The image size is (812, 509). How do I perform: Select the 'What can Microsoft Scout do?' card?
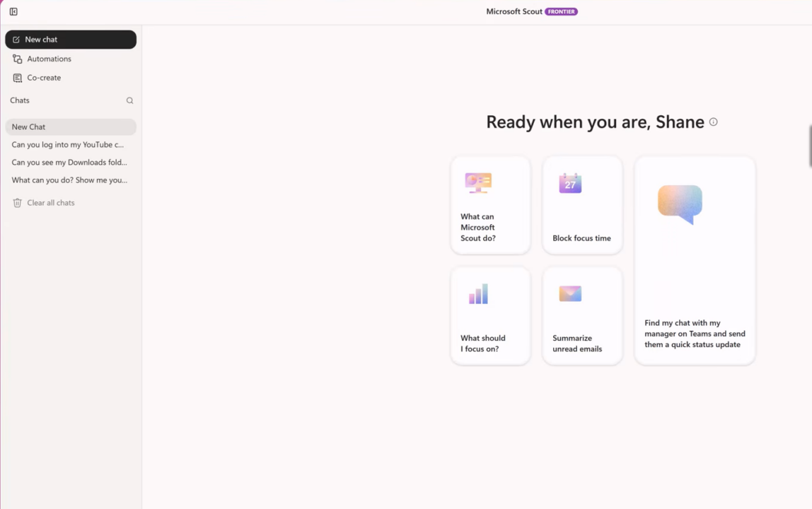point(490,205)
